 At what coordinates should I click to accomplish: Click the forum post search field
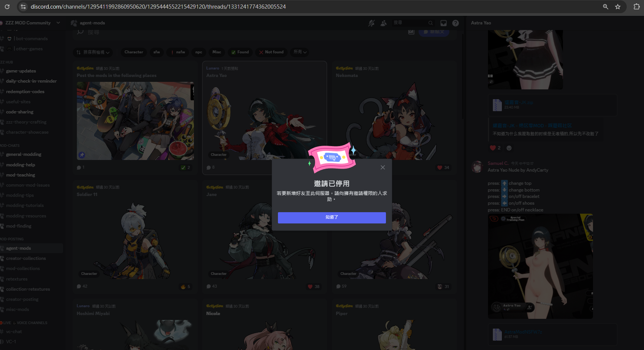pyautogui.click(x=240, y=32)
